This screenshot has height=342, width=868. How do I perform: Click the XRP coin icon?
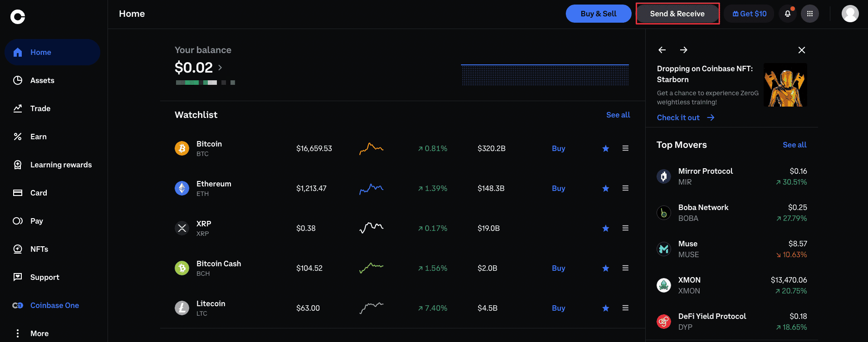pos(182,228)
